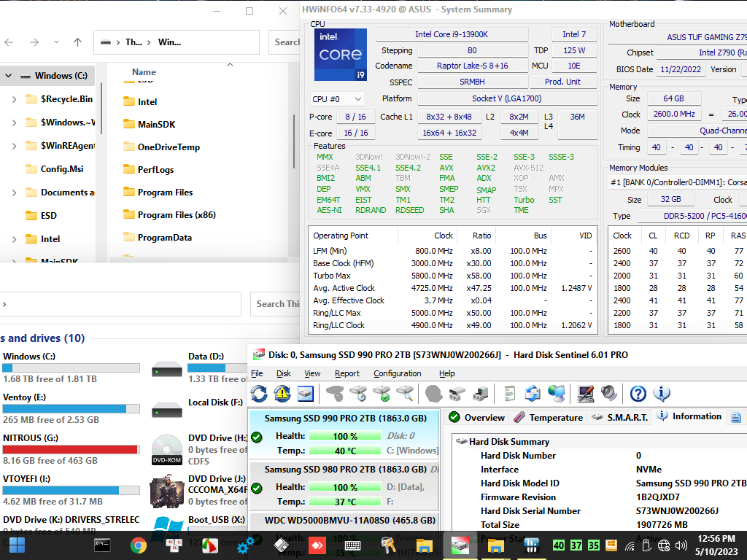
Task: Click the red AnyDesk-style taskbar icon
Action: pyautogui.click(x=317, y=545)
